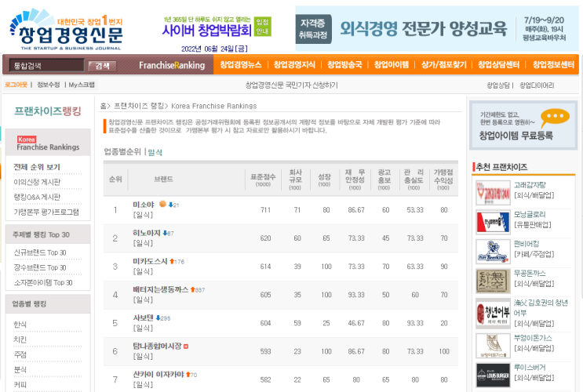Open the 창업경영뉴스 menu
This screenshot has width=583, height=392.
tap(241, 64)
